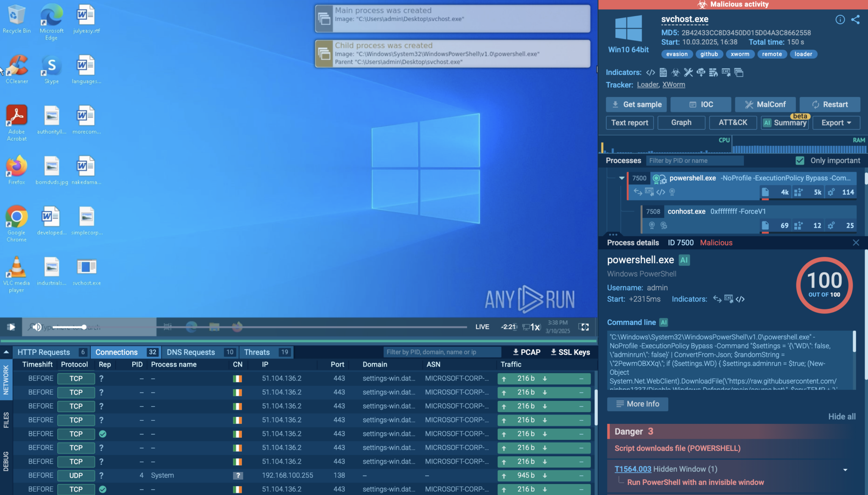Click the play button on video player
Viewport: 868px width, 495px height.
11,327
